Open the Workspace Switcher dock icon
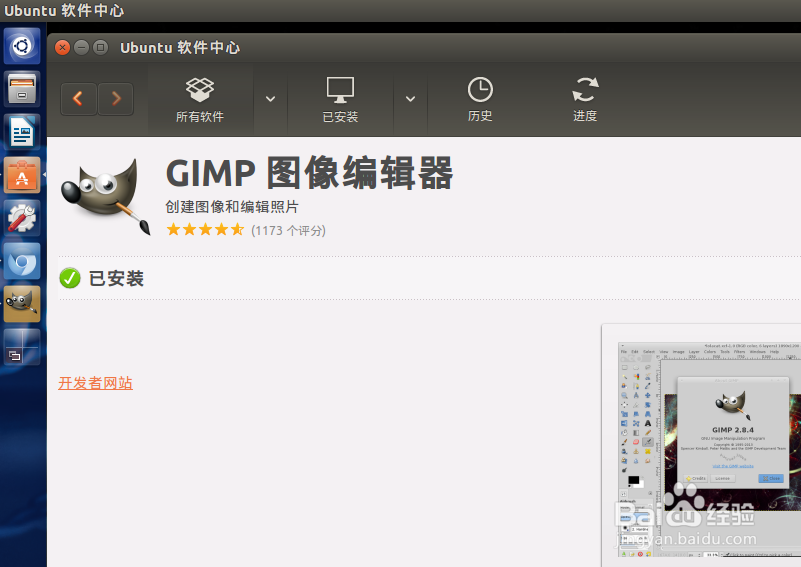801x567 pixels. (22, 347)
